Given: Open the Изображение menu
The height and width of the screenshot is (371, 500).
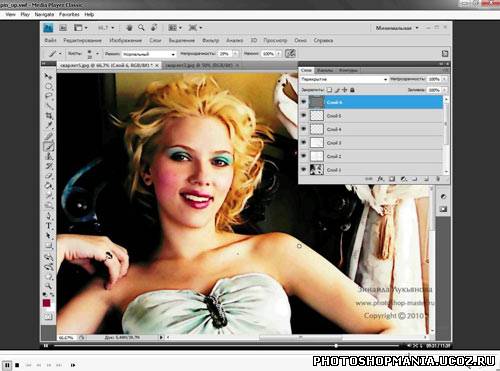Looking at the screenshot, I should point(125,40).
